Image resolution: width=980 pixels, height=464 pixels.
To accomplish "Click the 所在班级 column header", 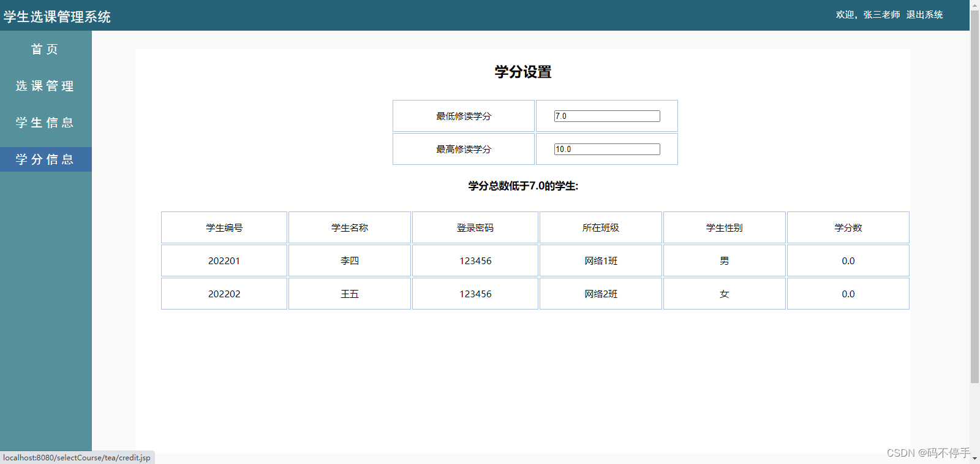I will tap(601, 227).
